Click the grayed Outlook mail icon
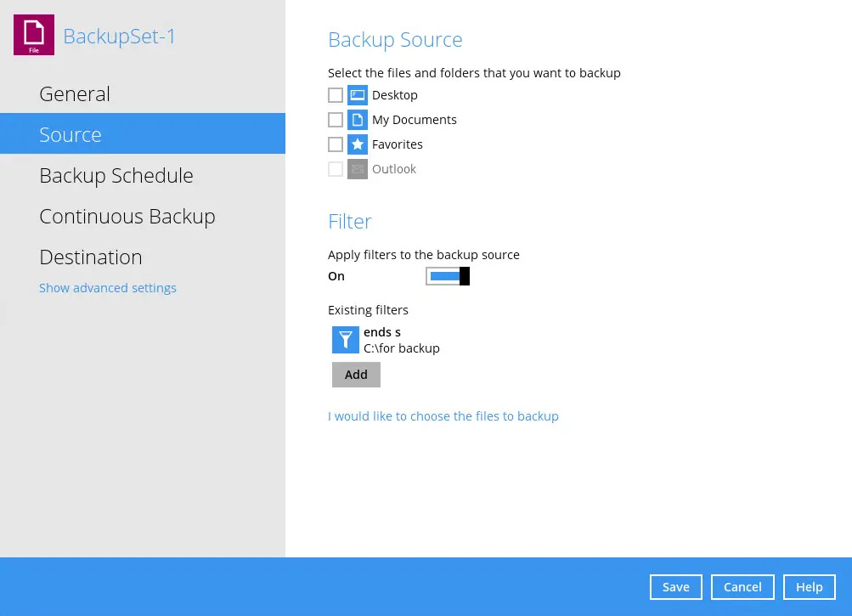Viewport: 852px width, 616px height. (x=358, y=169)
